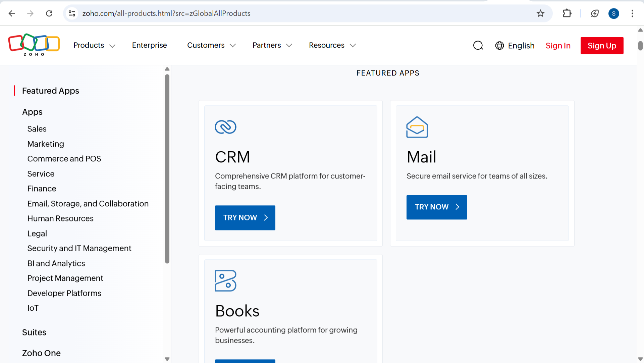
Task: Open the Chrome profile avatar
Action: (x=613, y=13)
